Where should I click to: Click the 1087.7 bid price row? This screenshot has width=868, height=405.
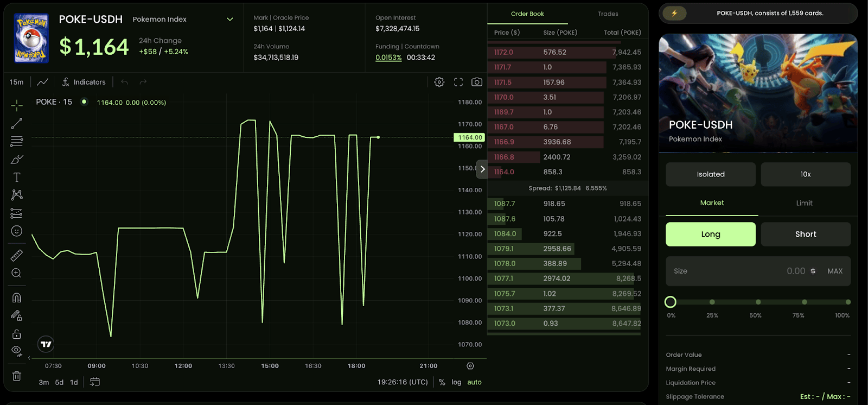click(x=567, y=204)
